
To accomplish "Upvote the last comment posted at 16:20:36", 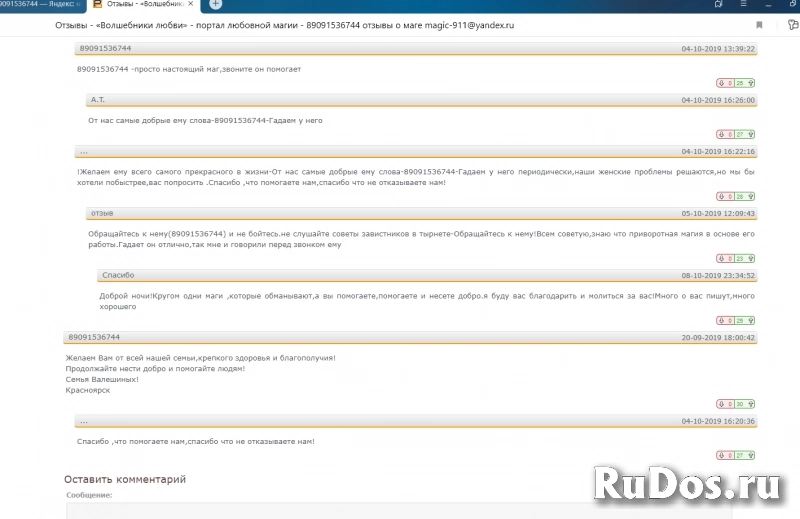I will pos(751,455).
